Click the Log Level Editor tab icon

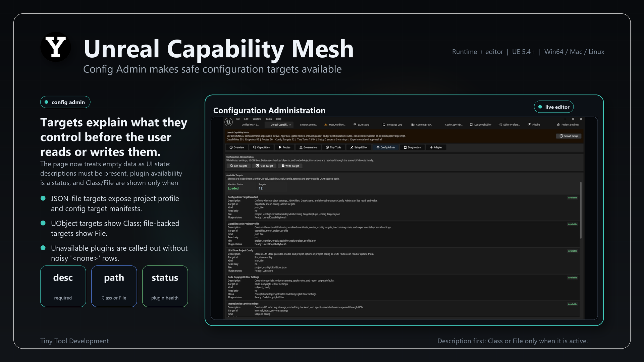click(471, 125)
